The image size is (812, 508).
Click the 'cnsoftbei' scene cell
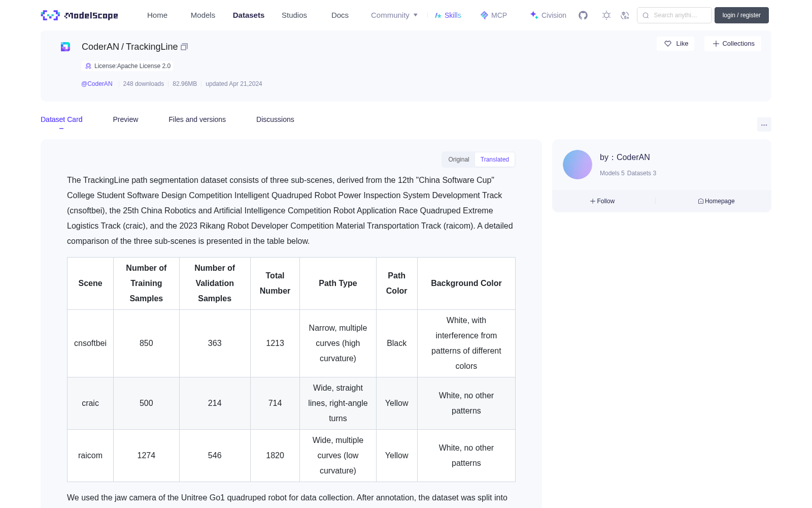coord(90,343)
